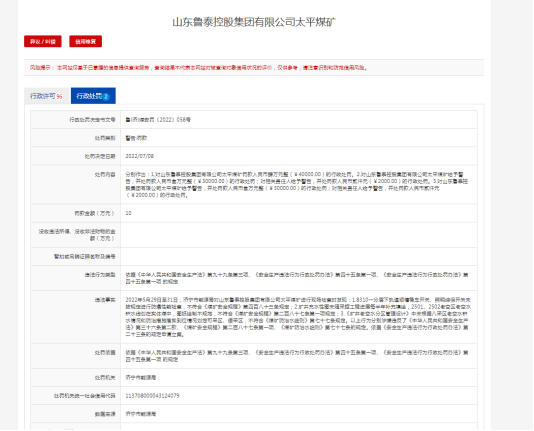Click the red 风险提示 notice text

[x=198, y=68]
